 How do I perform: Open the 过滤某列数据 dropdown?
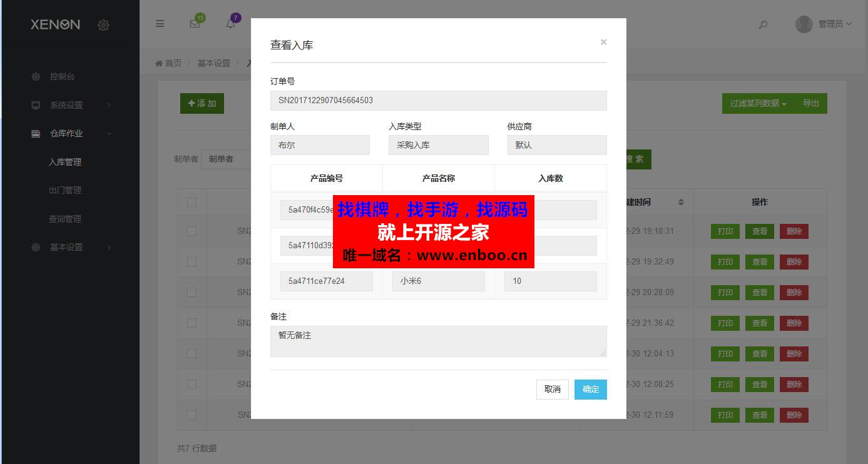[758, 103]
